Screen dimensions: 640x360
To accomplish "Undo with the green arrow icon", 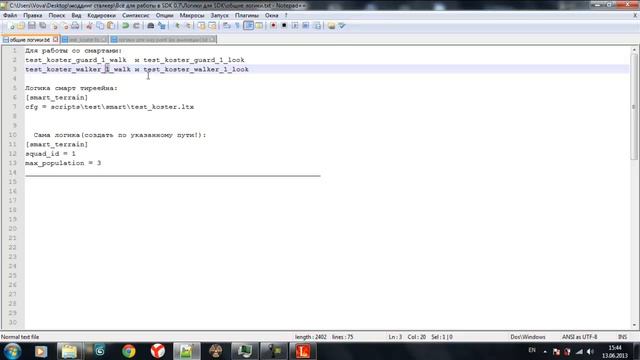I will (125, 26).
